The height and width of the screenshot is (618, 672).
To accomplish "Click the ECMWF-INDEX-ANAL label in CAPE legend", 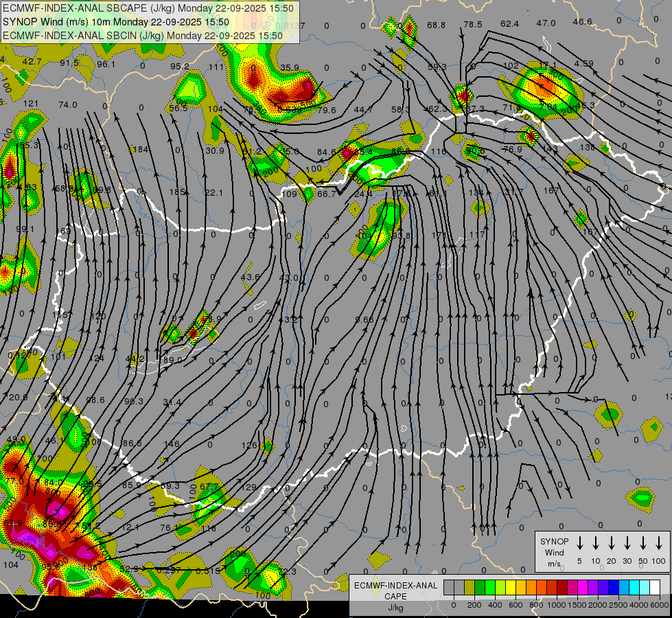I will 395,586.
